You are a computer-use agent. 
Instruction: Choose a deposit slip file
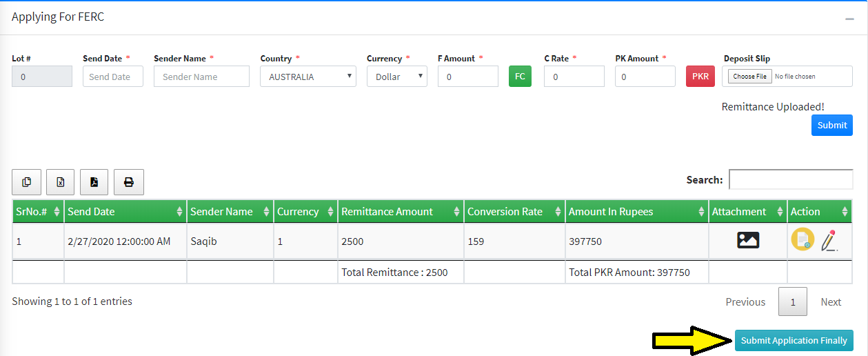pyautogui.click(x=750, y=77)
